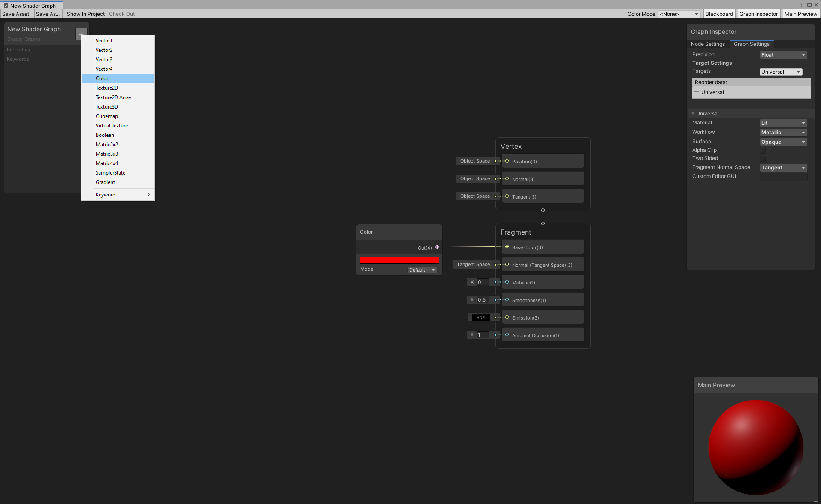Click the Position(3) port on the Vertex node
Image resolution: width=821 pixels, height=504 pixels.
507,161
